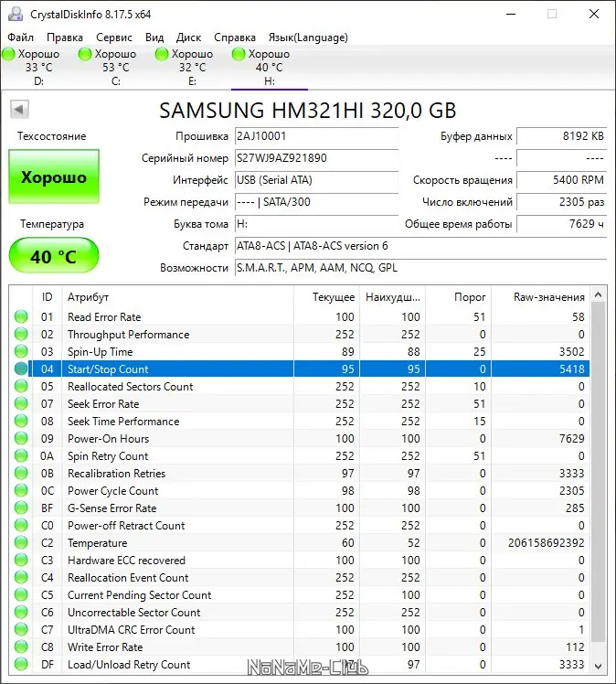
Task: Click the Raw-значения column header
Action: tap(540, 297)
